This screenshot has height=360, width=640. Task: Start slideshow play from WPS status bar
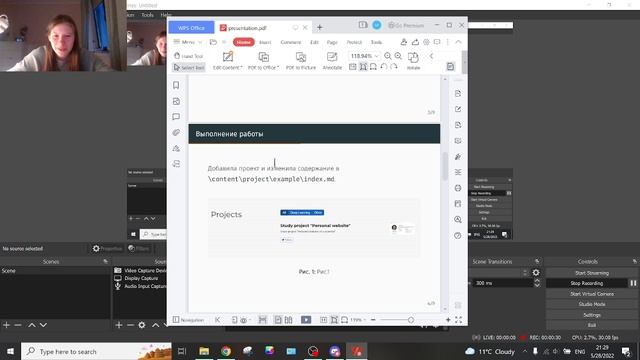coord(306,320)
